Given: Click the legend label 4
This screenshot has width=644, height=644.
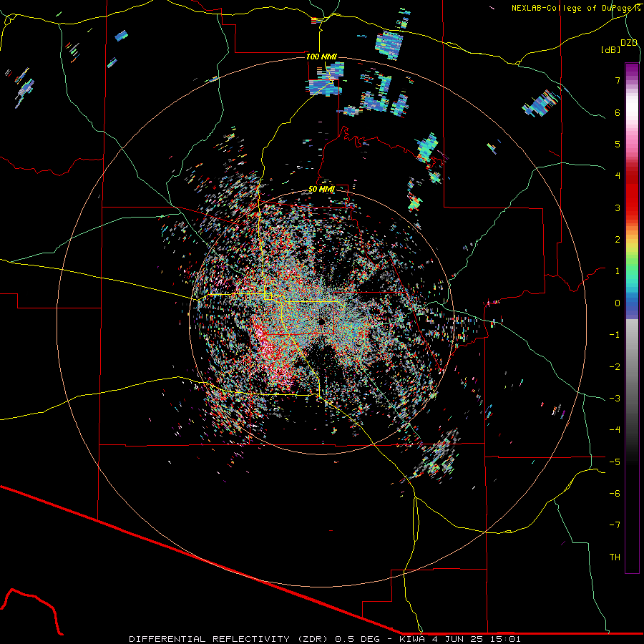Looking at the screenshot, I should (x=618, y=176).
